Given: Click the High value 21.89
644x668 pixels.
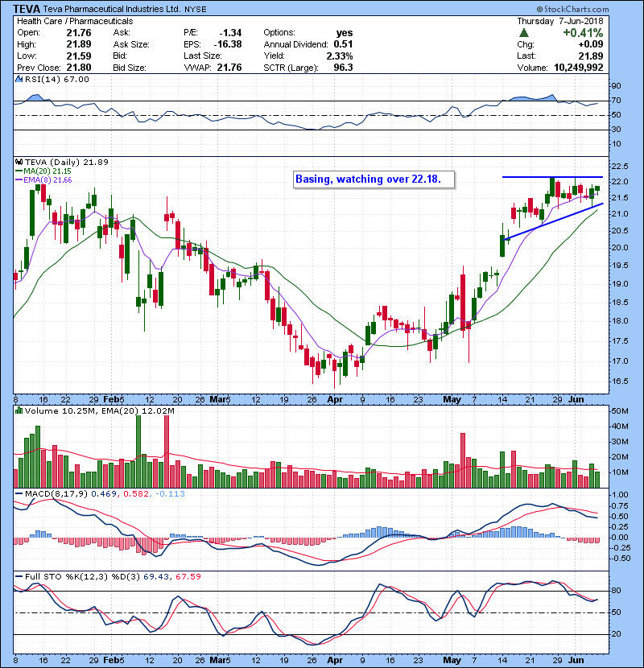Looking at the screenshot, I should click(79, 44).
